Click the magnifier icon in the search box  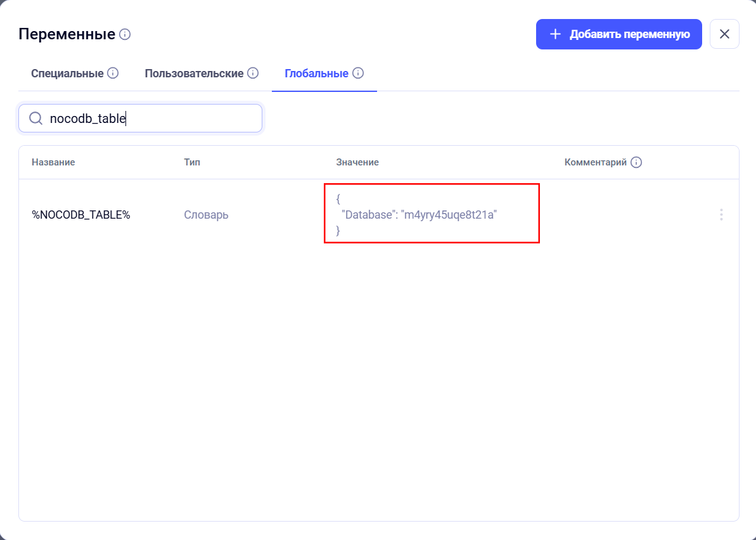(36, 119)
